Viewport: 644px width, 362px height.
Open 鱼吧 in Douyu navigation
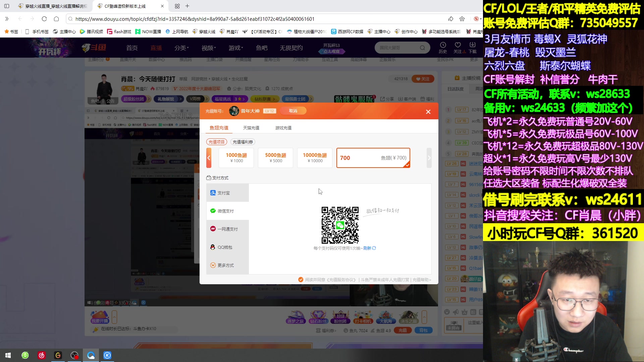click(x=262, y=48)
